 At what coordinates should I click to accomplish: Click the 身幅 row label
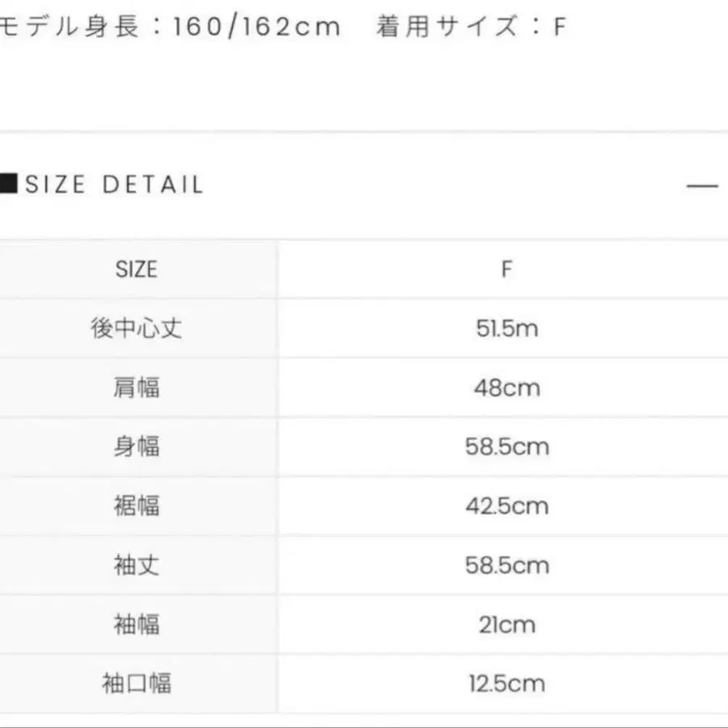tap(137, 447)
